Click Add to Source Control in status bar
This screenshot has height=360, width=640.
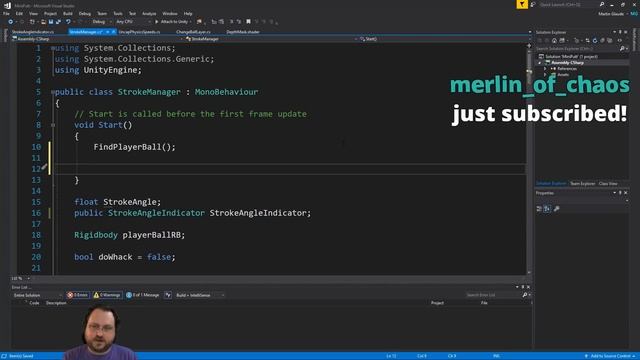(611, 356)
